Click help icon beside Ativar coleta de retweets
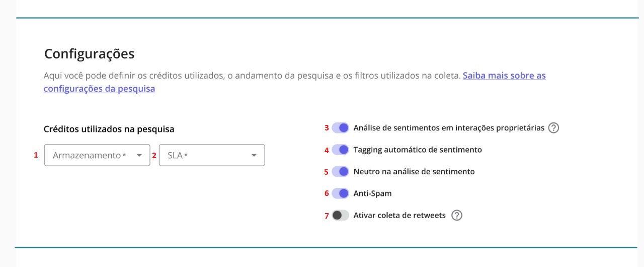This screenshot has width=644, height=267. click(x=456, y=216)
